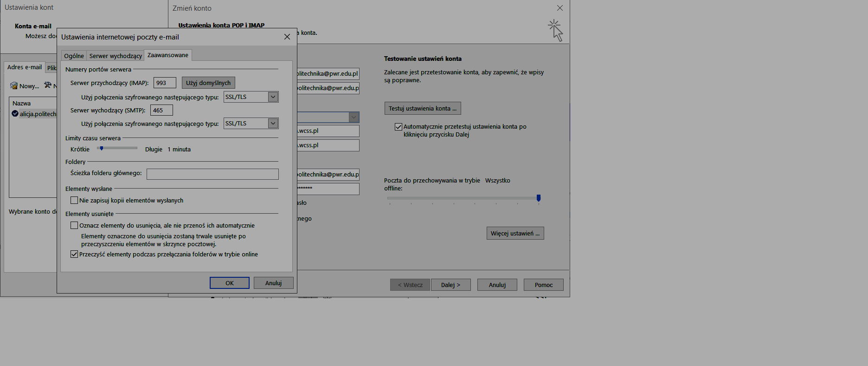Switch to the Ogólne tab
The width and height of the screenshot is (868, 366).
(74, 56)
